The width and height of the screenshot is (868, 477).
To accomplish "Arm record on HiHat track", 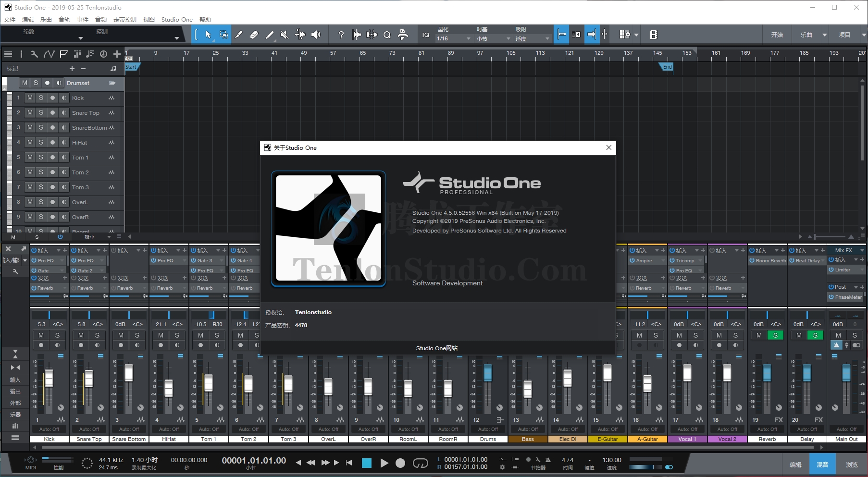I will (x=52, y=143).
